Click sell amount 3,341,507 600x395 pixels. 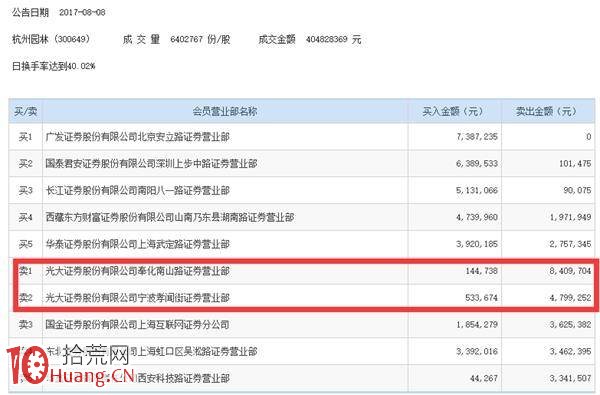(571, 378)
